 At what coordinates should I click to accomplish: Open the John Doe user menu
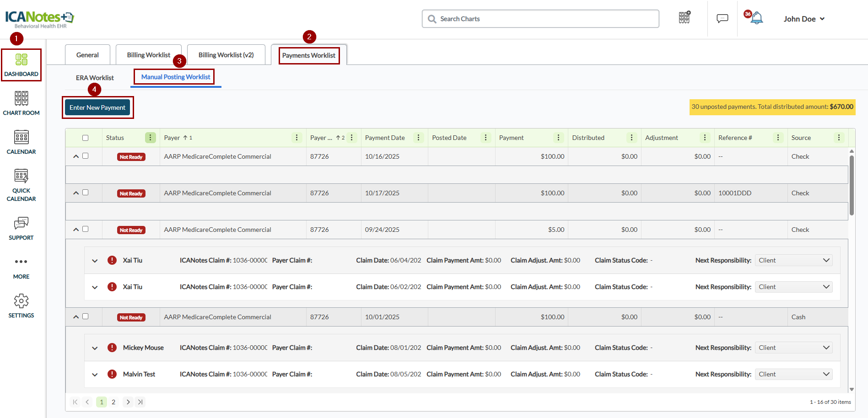tap(803, 19)
